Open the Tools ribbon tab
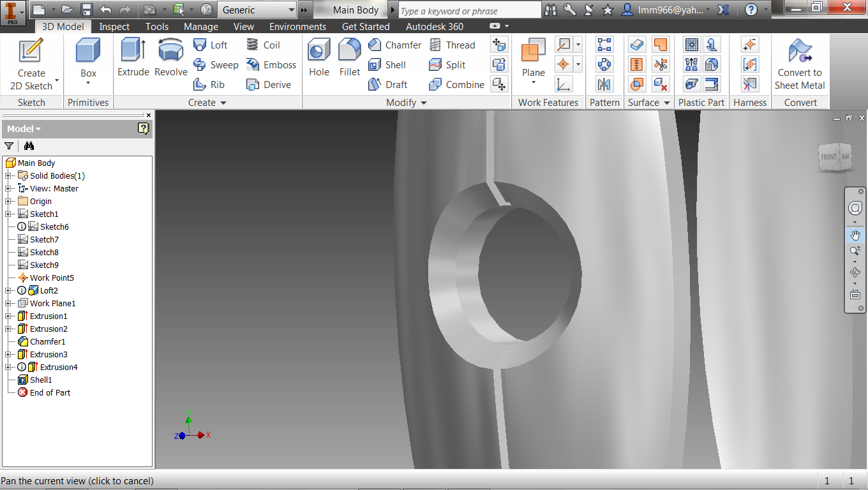Viewport: 868px width, 490px height. pos(156,26)
